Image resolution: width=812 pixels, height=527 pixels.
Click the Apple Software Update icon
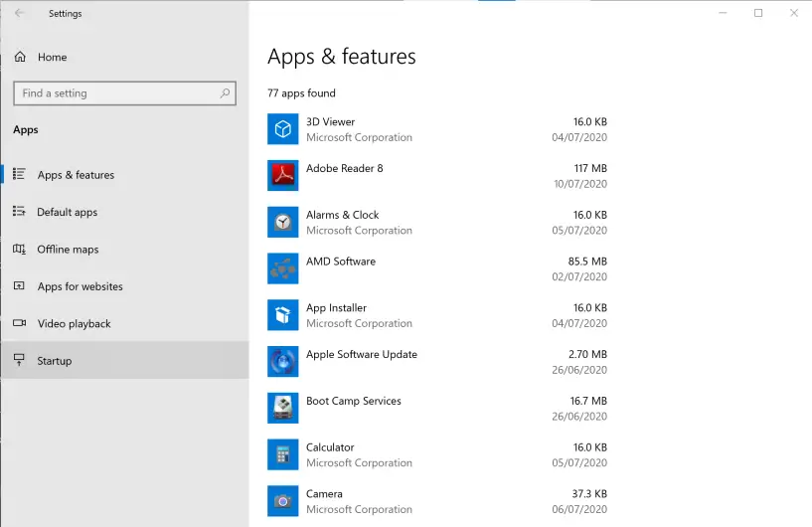click(282, 362)
